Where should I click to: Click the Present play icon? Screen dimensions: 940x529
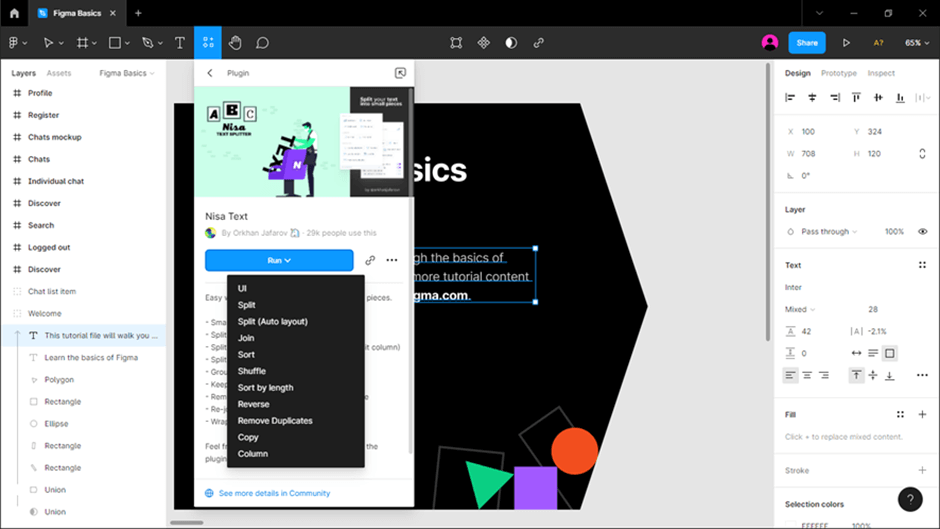pyautogui.click(x=846, y=43)
